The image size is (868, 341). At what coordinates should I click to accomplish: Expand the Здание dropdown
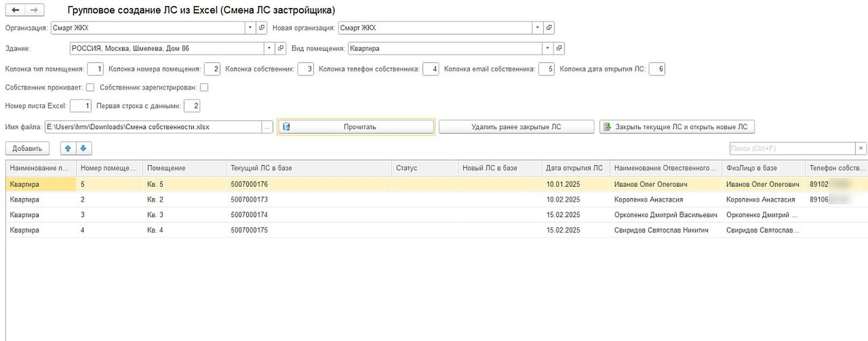tap(269, 48)
